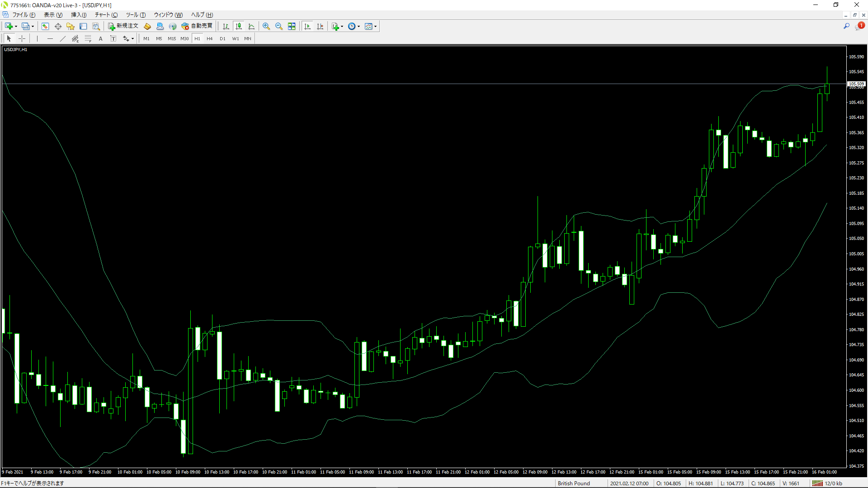The image size is (868, 488).
Task: Open the ファイル (F) menu
Action: 24,15
